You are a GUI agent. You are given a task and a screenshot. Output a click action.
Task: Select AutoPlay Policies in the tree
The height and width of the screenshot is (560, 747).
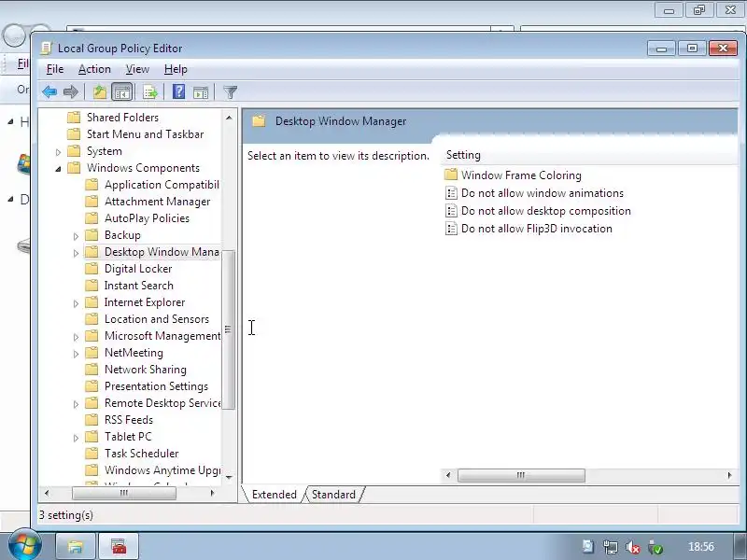147,218
